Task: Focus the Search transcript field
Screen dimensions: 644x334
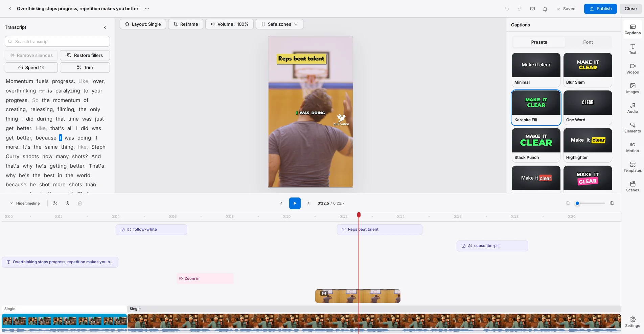Action: click(57, 41)
